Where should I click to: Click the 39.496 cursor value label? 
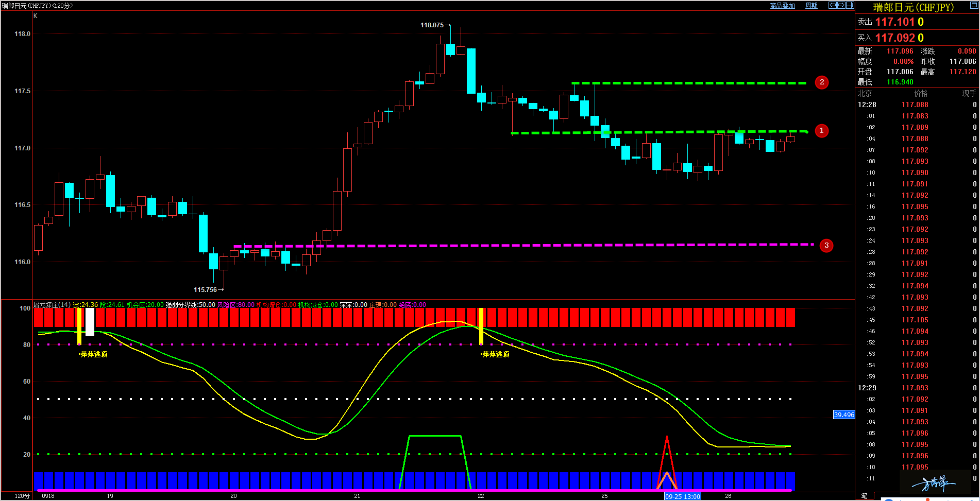pos(844,414)
